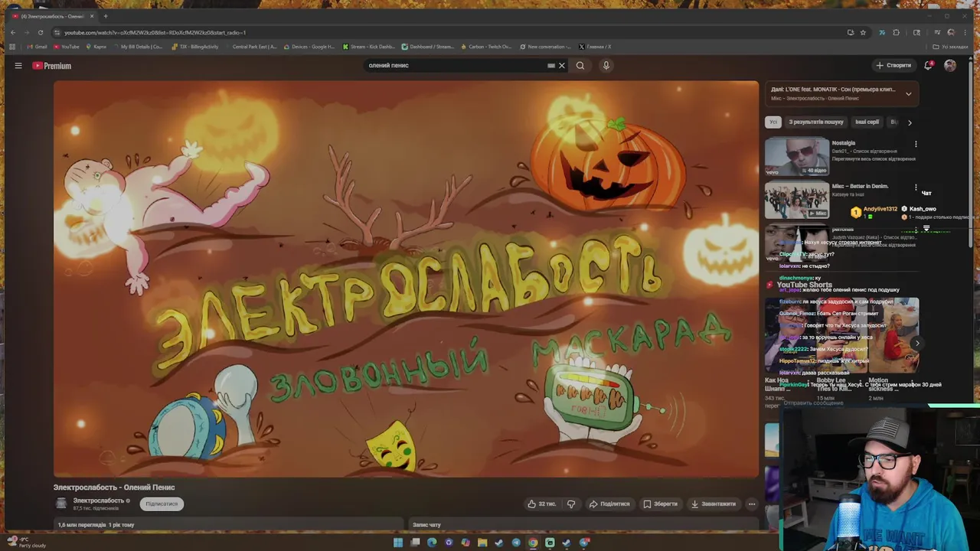This screenshot has height=551, width=980.
Task: Open Chrome from the taskbar
Action: tap(533, 543)
